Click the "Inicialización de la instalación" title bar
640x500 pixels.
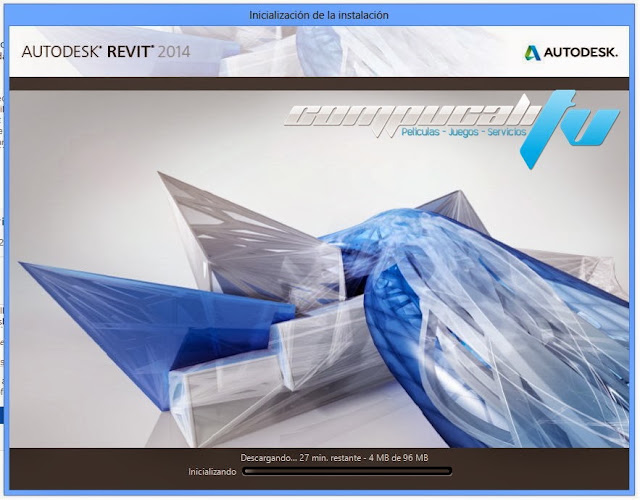pos(319,15)
